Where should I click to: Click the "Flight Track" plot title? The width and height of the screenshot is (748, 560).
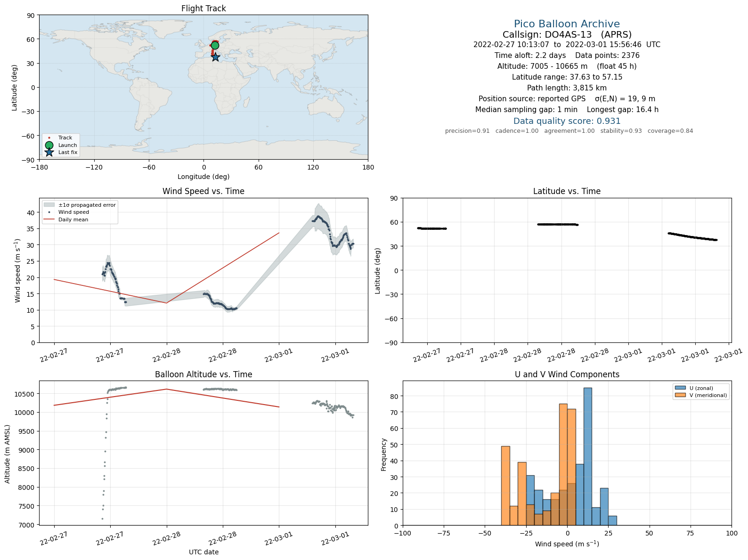[203, 8]
